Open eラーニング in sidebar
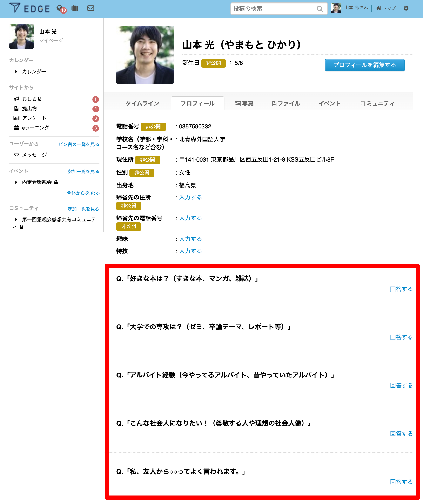423x504 pixels. [x=35, y=128]
